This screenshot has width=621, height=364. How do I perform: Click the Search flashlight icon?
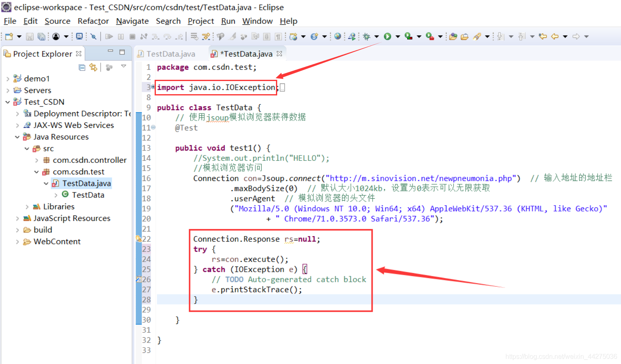477,37
